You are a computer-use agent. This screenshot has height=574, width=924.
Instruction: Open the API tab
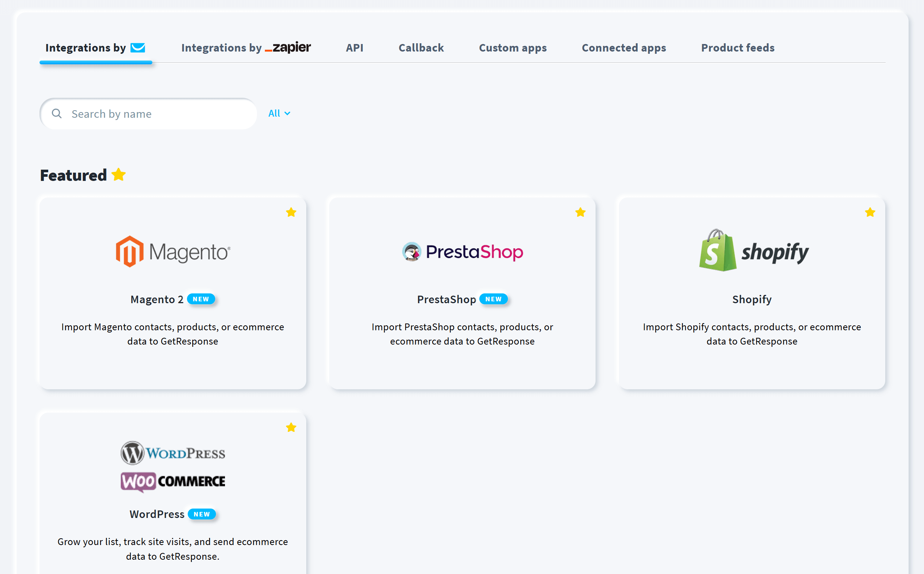pyautogui.click(x=354, y=48)
